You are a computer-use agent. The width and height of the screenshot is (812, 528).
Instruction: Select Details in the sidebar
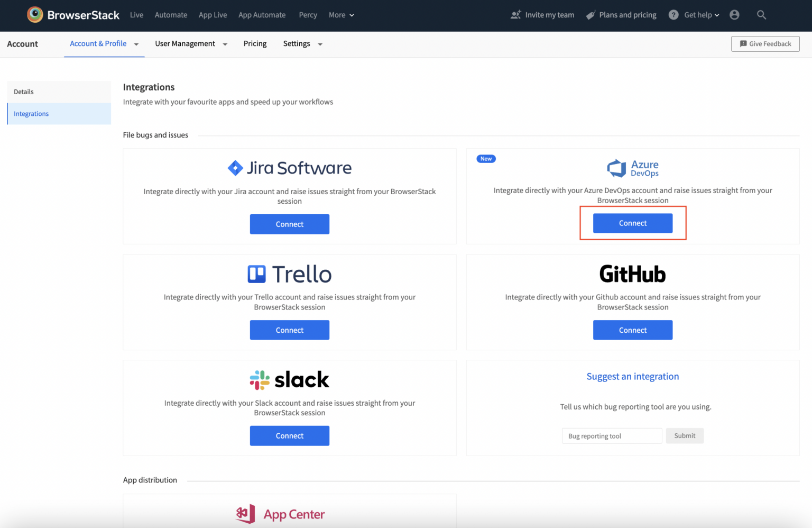click(x=23, y=91)
